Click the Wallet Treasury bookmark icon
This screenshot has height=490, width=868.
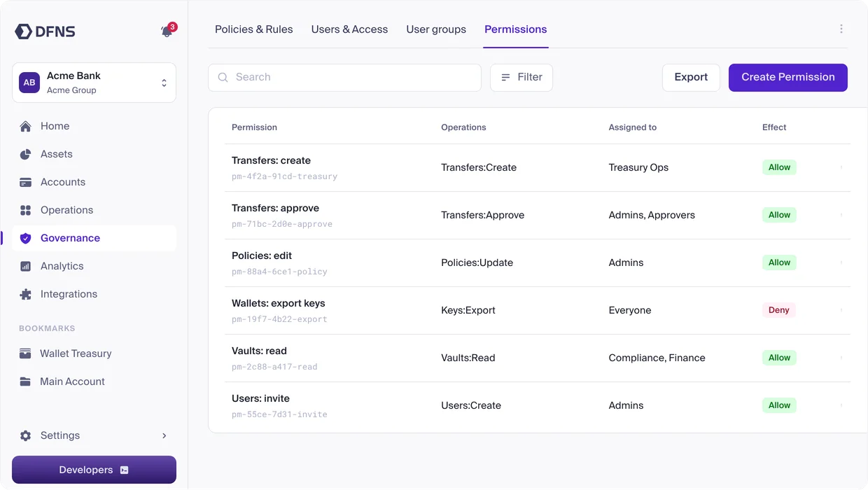pos(25,353)
